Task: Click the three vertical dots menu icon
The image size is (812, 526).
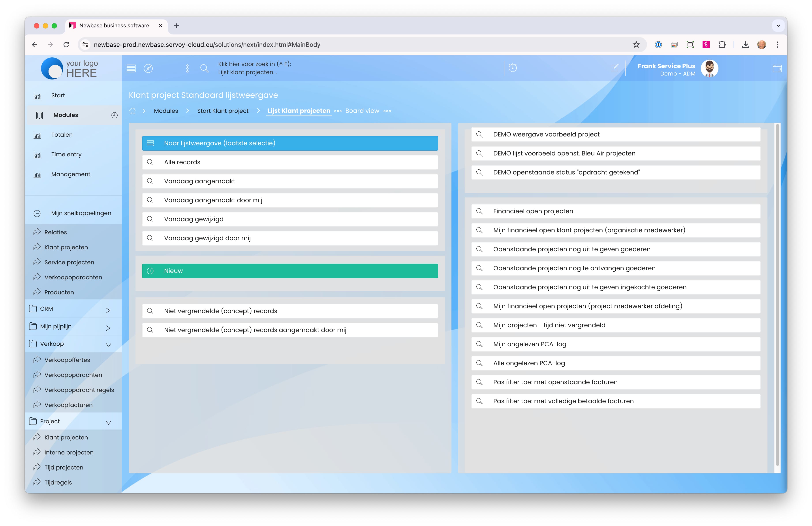Action: click(187, 69)
